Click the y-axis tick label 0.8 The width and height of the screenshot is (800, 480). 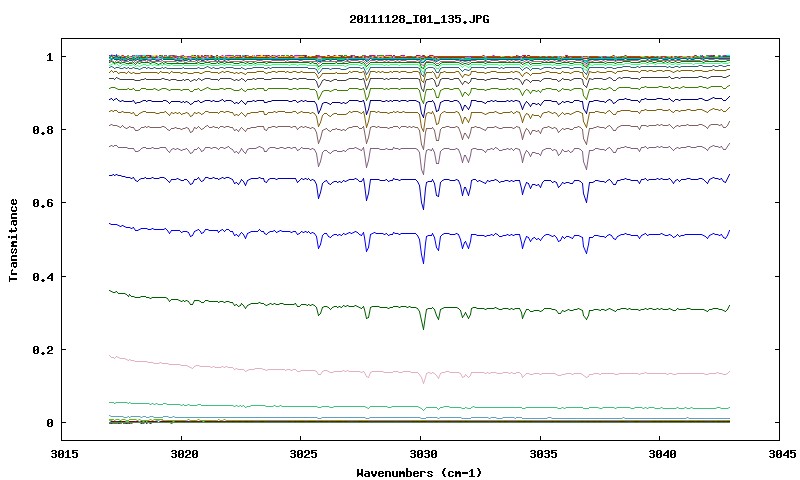[42, 130]
